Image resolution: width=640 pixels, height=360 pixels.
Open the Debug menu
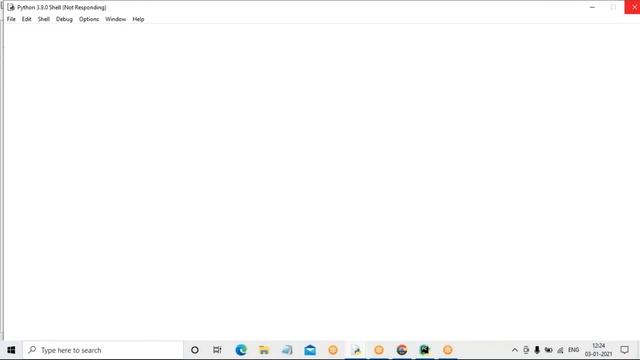(x=64, y=19)
